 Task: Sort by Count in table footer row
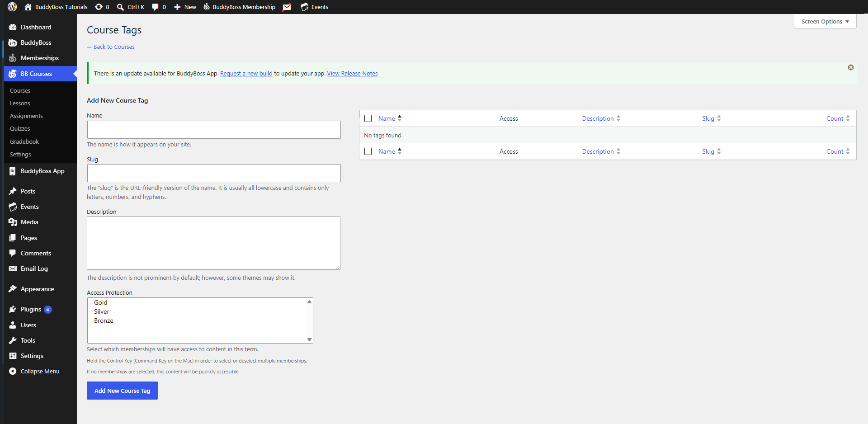tap(838, 151)
